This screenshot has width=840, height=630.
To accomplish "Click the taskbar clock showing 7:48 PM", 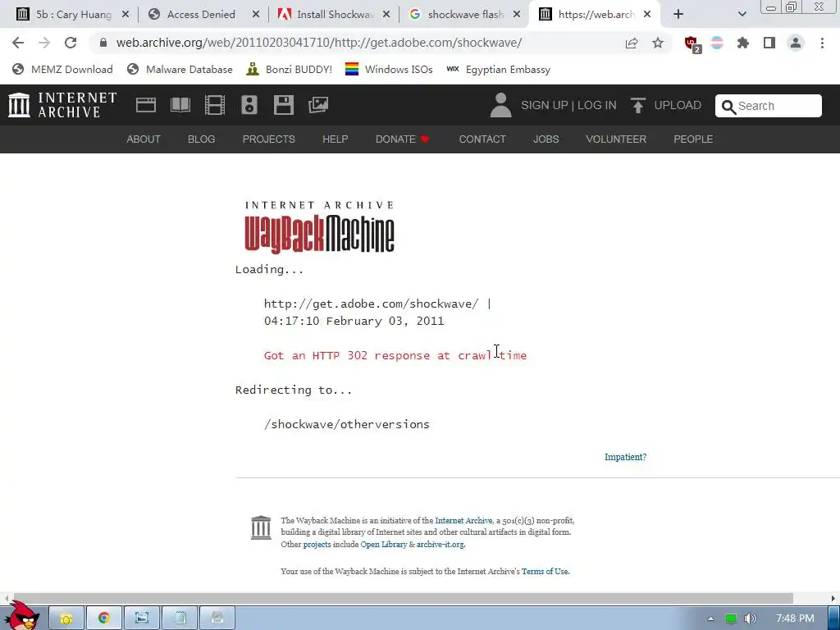I will pos(795,619).
